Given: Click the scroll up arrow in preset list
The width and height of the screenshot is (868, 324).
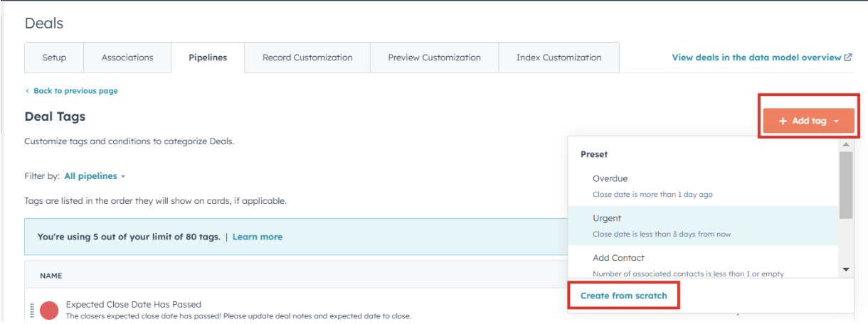Looking at the screenshot, I should (846, 144).
